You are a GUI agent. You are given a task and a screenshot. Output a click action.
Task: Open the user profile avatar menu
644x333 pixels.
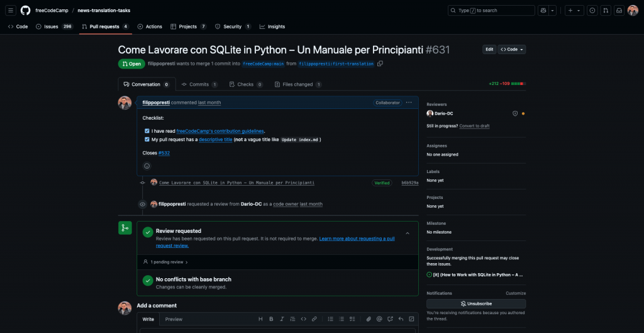[633, 10]
